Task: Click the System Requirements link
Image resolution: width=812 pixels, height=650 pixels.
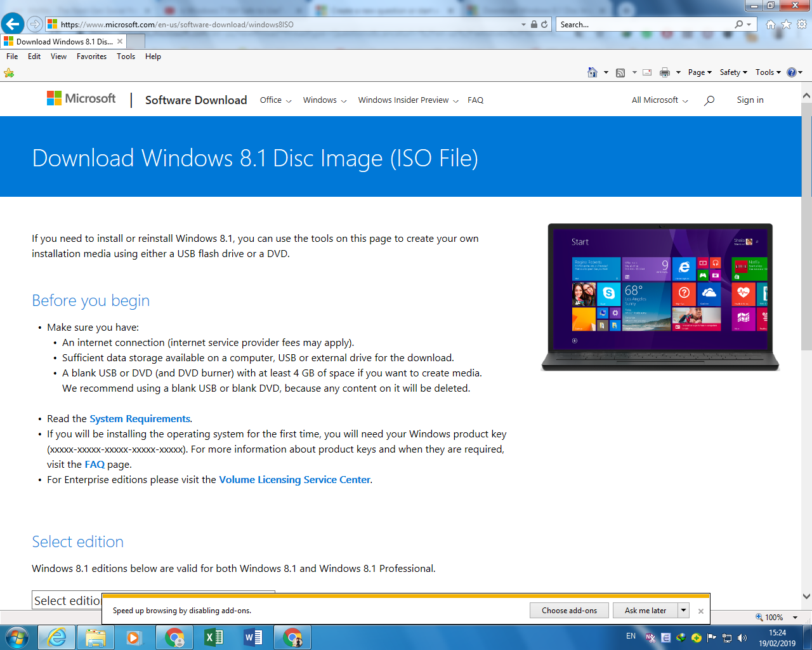Action: [x=140, y=419]
